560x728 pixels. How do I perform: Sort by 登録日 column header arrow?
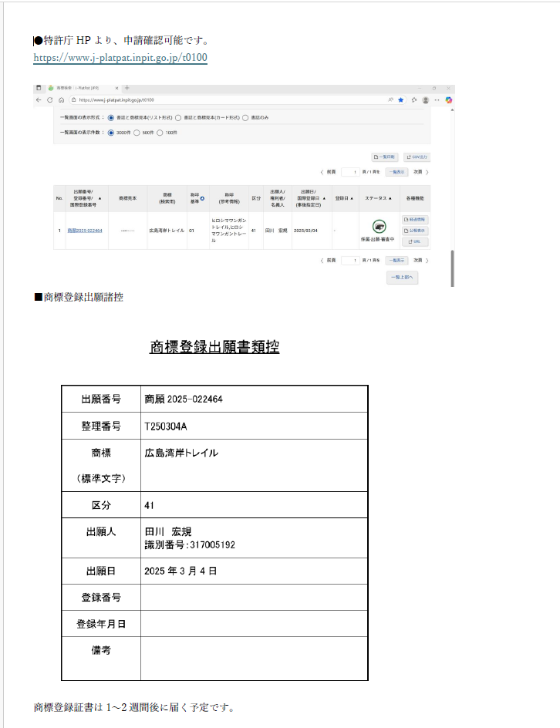[x=352, y=198]
